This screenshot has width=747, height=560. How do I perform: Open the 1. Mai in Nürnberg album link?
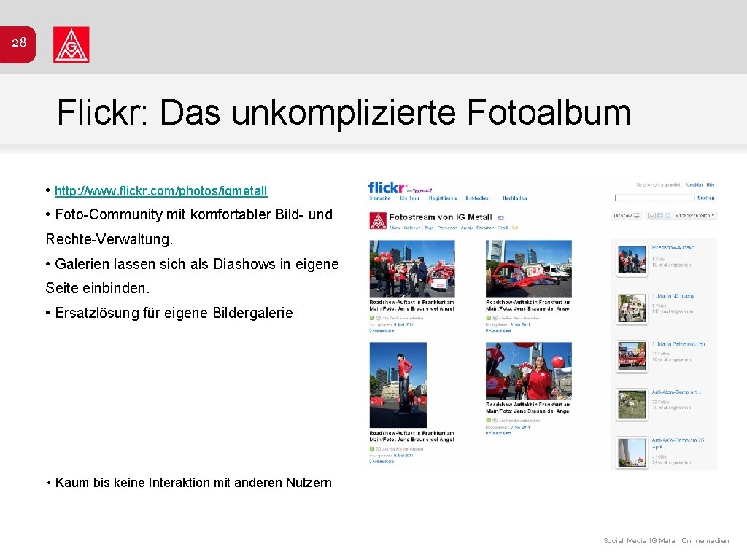[x=673, y=296]
